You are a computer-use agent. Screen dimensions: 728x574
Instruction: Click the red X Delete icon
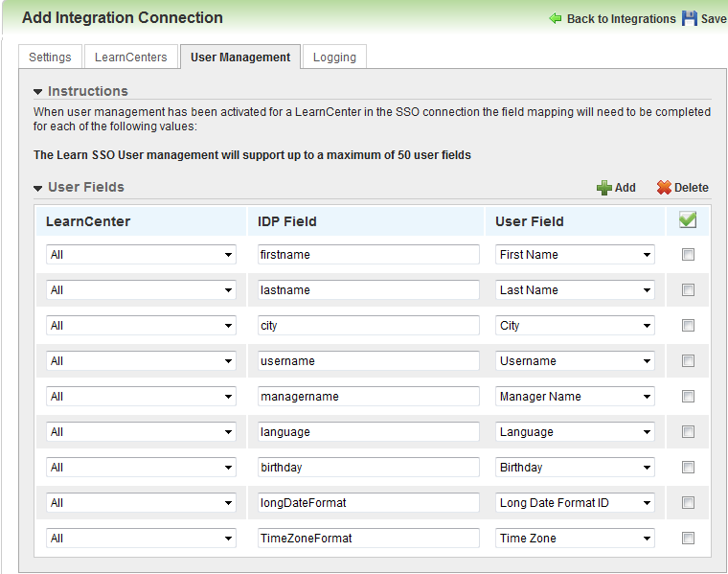click(664, 188)
